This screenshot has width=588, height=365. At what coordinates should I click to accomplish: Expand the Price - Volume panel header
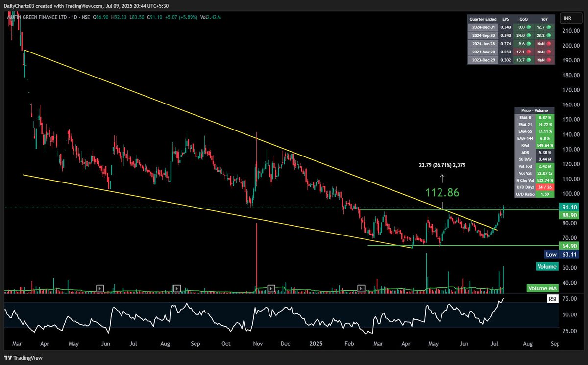point(534,110)
